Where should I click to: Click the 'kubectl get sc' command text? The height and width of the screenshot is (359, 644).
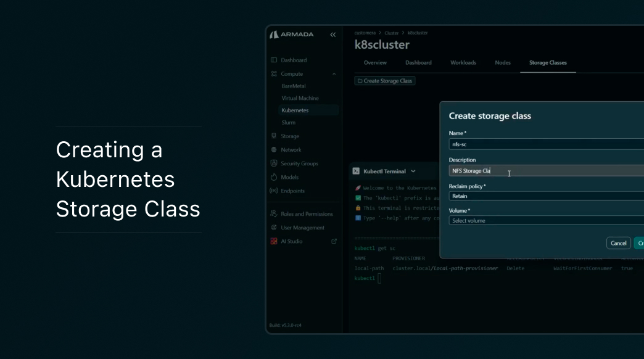tap(375, 248)
